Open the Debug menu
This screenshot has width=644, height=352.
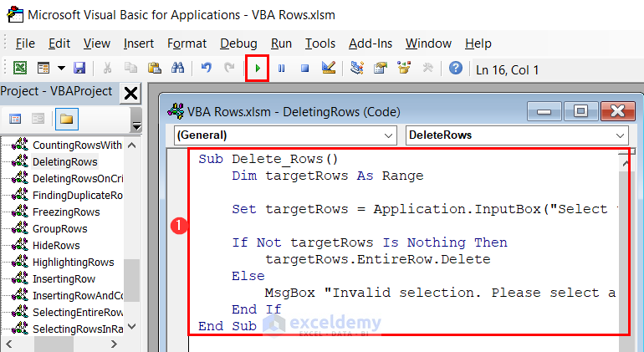click(x=238, y=43)
